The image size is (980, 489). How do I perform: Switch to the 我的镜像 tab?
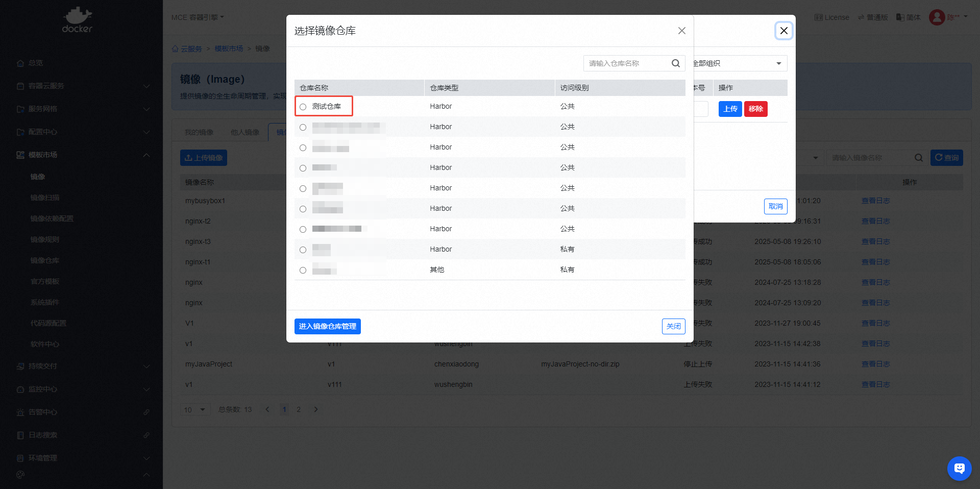click(x=199, y=132)
